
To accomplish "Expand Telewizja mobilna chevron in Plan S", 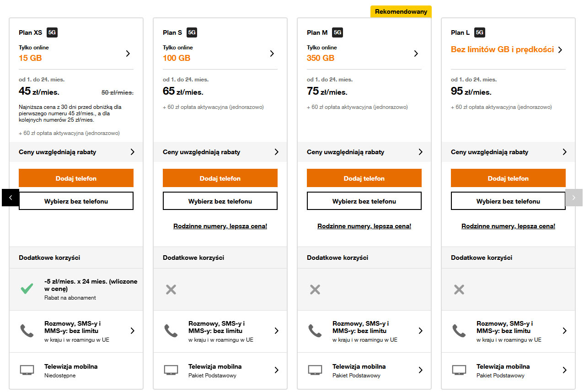I will point(276,370).
